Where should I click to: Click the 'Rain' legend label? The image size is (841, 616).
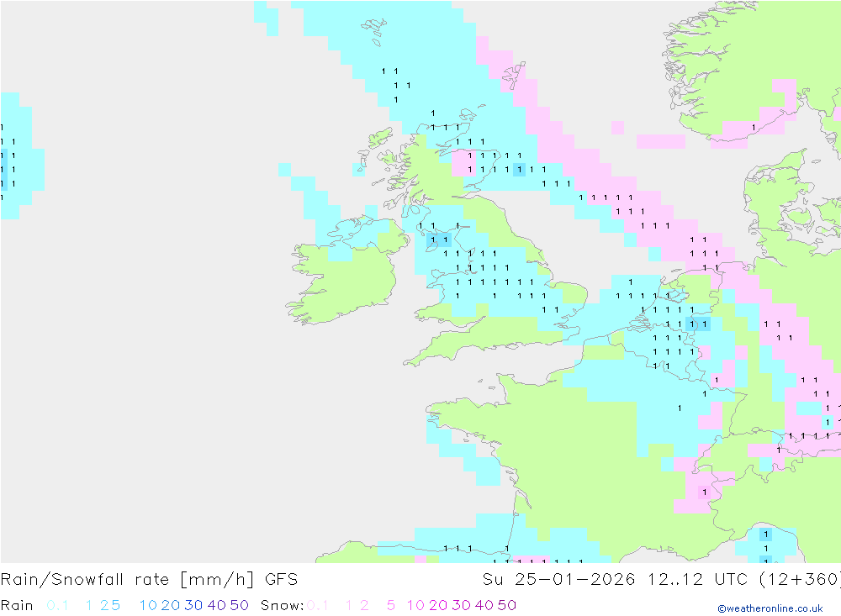[x=17, y=605]
